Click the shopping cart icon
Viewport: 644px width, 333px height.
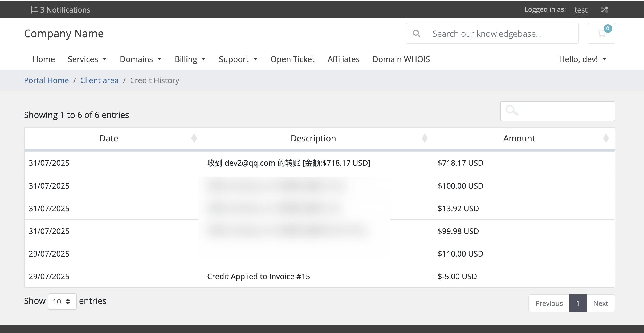(x=601, y=33)
